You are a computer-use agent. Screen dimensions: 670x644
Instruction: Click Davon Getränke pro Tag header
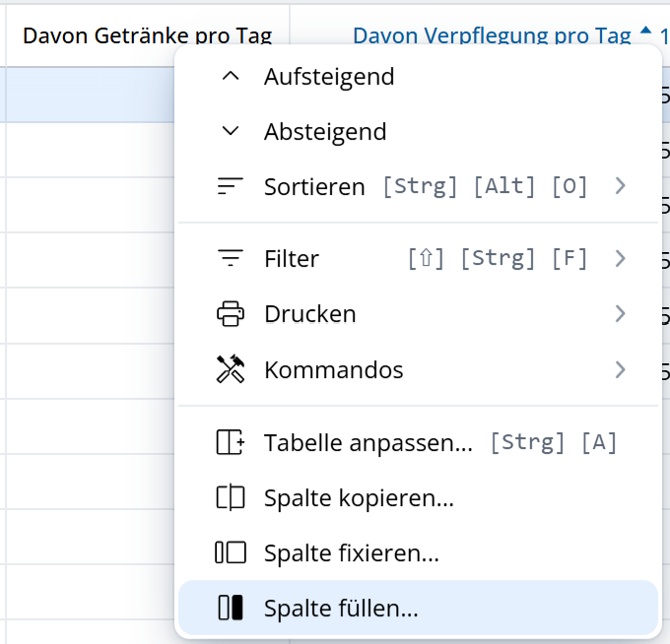pyautogui.click(x=147, y=36)
